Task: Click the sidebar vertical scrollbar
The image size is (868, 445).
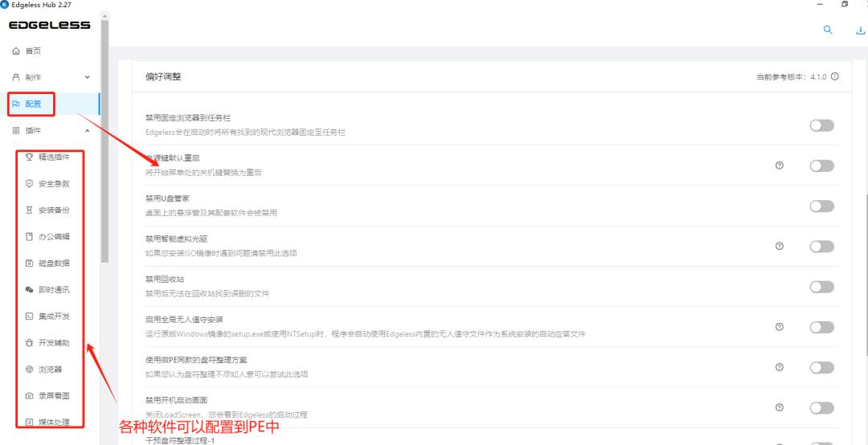Action: click(x=104, y=141)
